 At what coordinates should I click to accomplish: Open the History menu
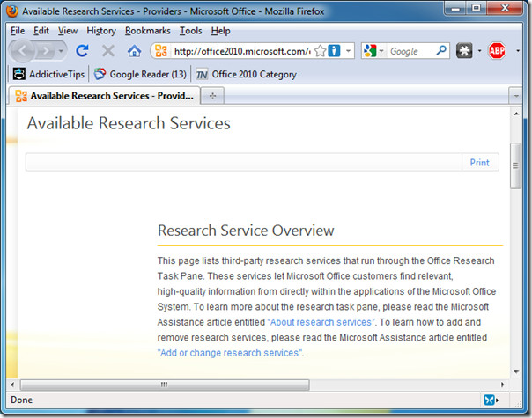point(101,31)
